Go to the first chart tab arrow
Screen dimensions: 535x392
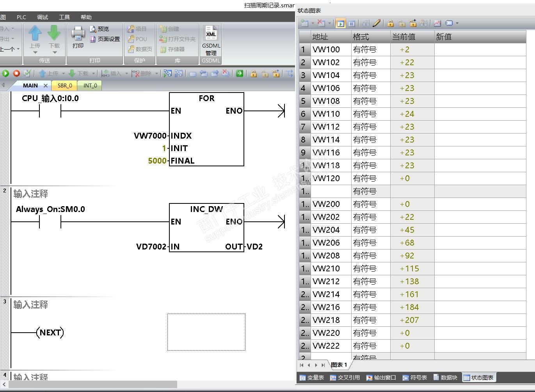[302, 365]
